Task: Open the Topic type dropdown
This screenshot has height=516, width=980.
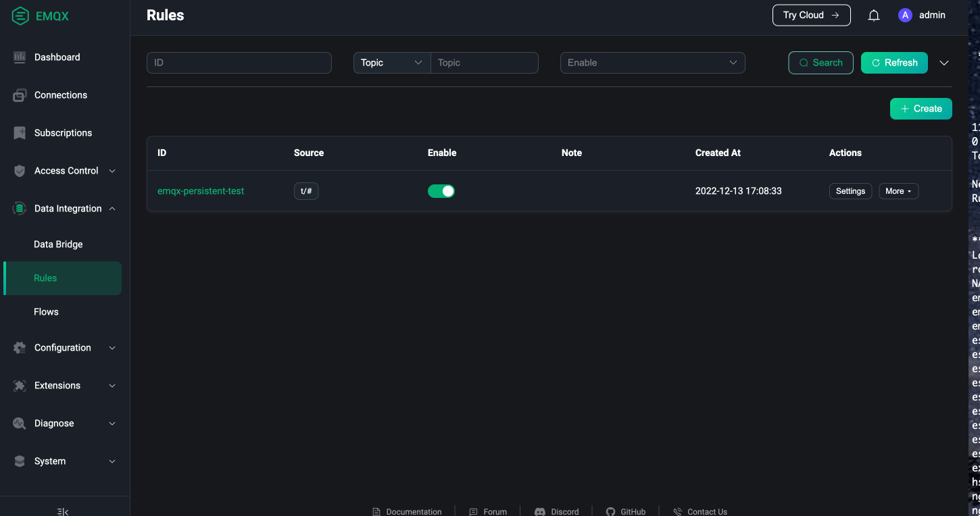Action: 391,63
